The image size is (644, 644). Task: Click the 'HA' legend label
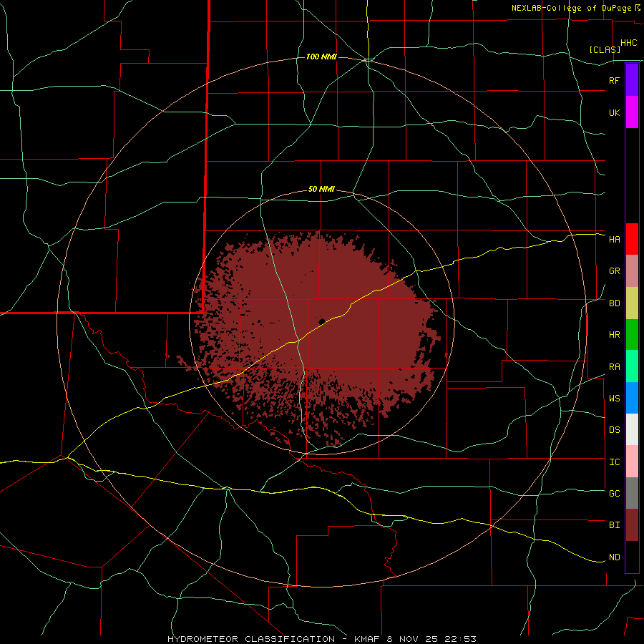click(615, 240)
